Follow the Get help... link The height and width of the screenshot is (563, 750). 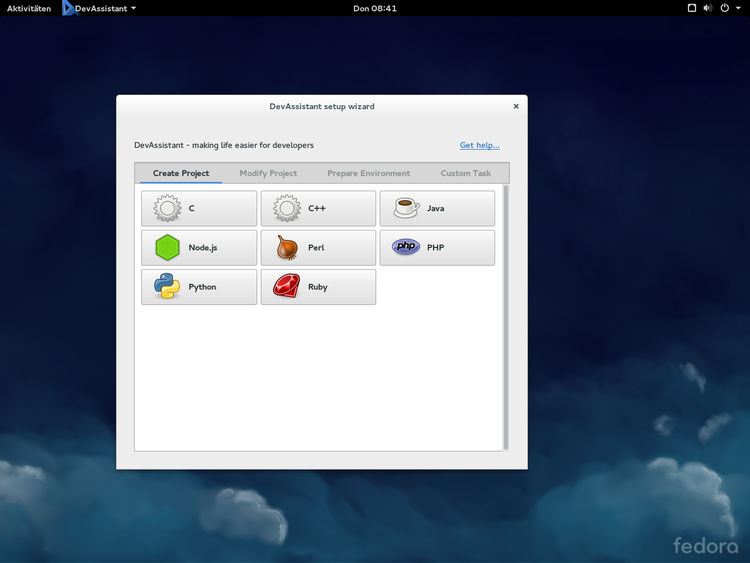tap(479, 145)
